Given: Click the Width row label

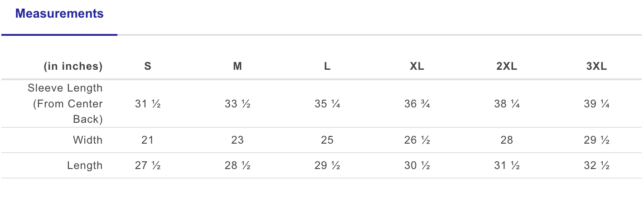Looking at the screenshot, I should tap(88, 140).
